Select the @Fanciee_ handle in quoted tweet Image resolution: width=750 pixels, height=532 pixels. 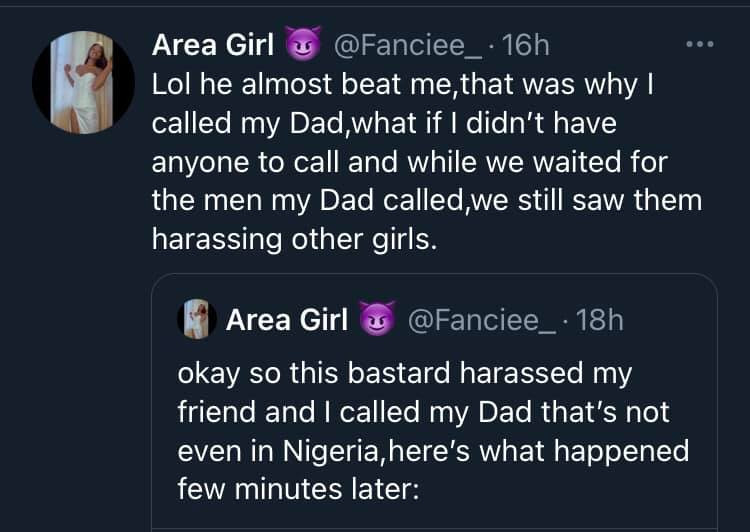(x=481, y=320)
